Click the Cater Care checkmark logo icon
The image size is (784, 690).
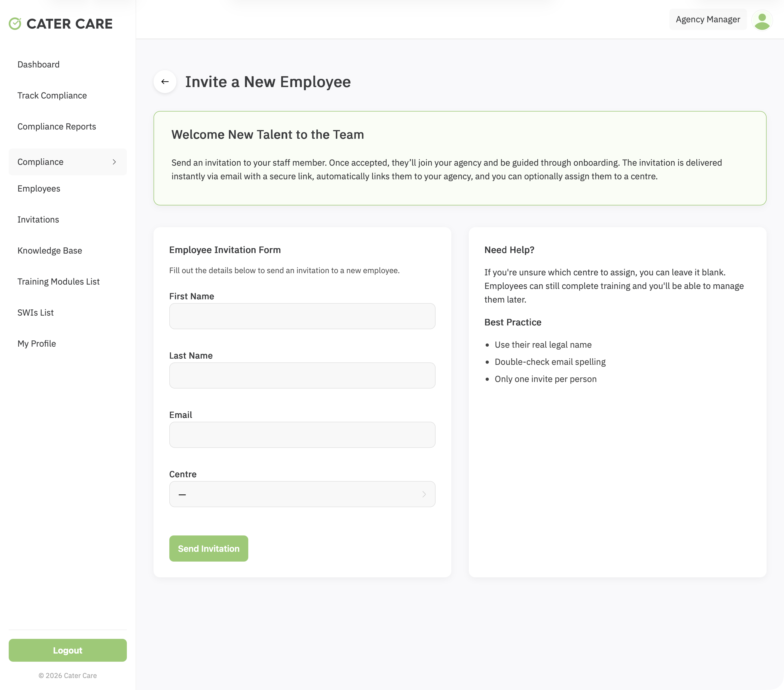point(15,24)
